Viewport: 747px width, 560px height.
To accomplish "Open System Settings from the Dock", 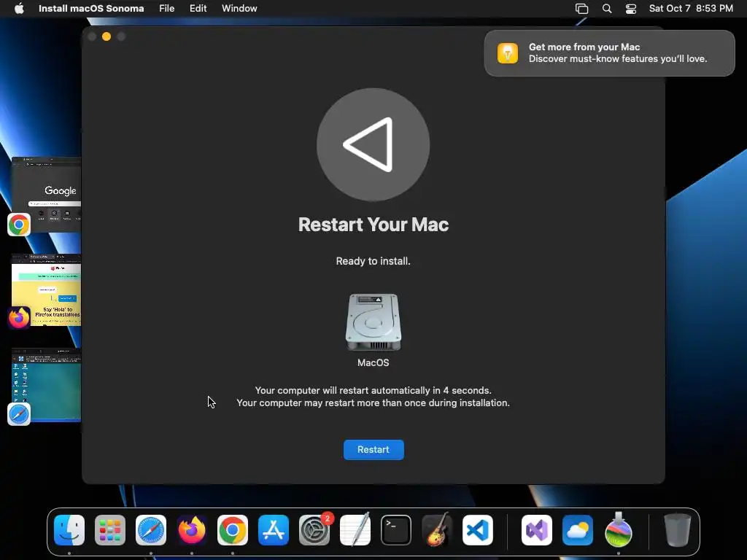I will click(x=314, y=530).
